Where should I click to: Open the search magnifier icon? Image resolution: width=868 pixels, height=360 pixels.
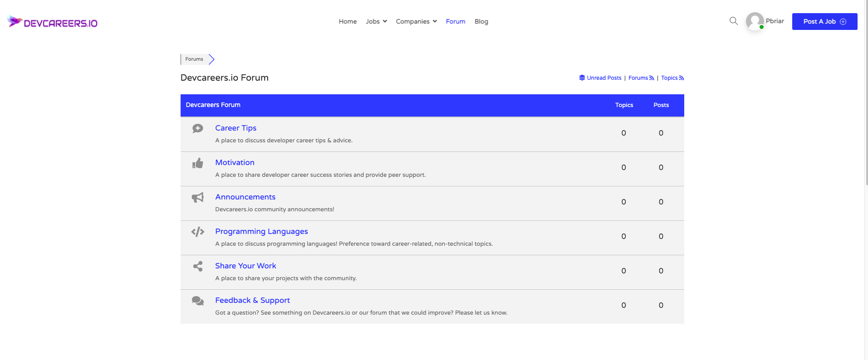click(x=733, y=21)
